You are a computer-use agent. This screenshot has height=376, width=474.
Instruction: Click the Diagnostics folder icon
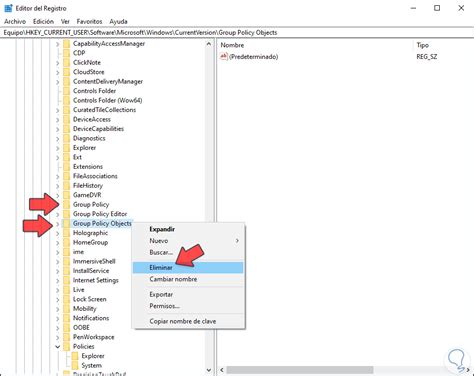[67, 138]
